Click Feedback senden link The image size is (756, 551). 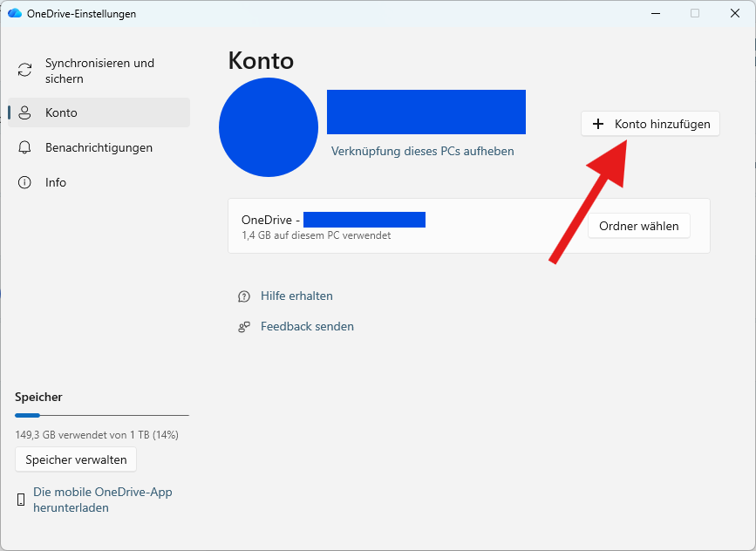307,326
